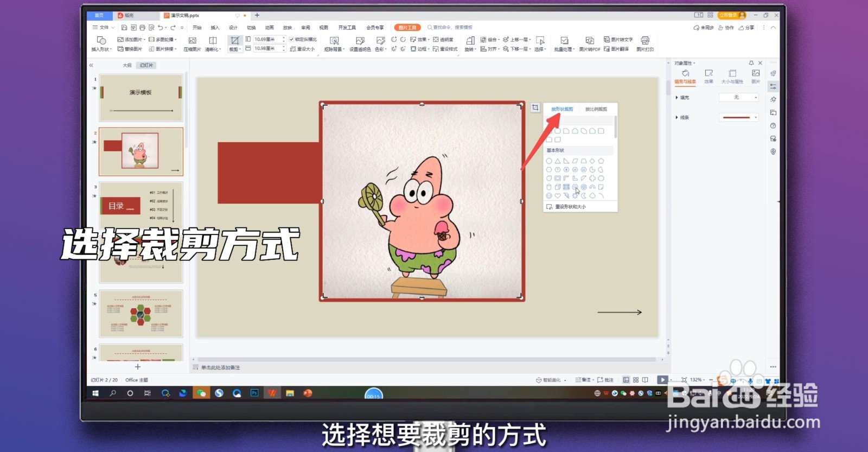Image resolution: width=868 pixels, height=452 pixels.
Task: Open the 插入 ribbon tab
Action: pos(215,28)
